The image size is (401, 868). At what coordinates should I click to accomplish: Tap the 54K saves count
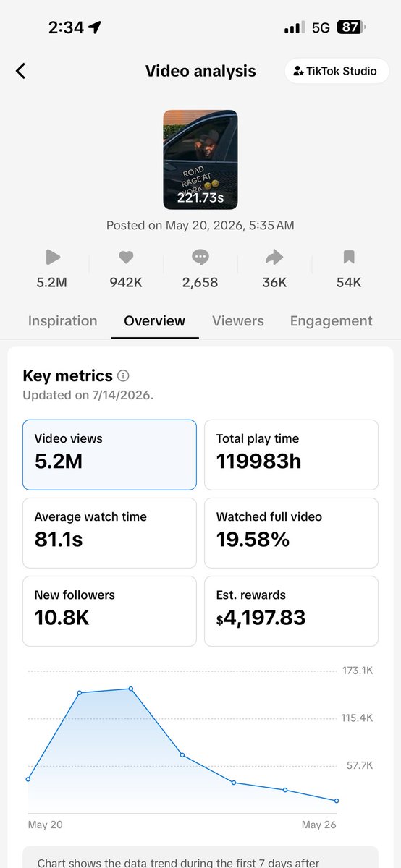[x=349, y=283]
